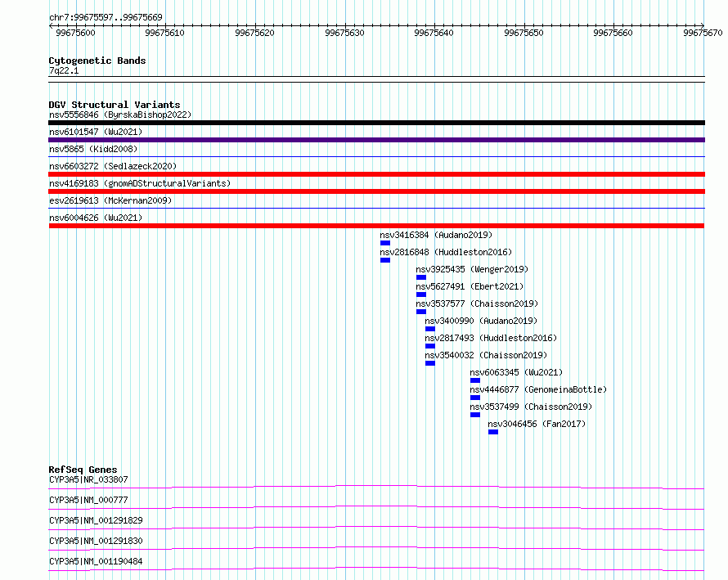This screenshot has height=580, width=728.
Task: Select the nsv5556846 (ByrskaBishop2022) label
Action: pyautogui.click(x=120, y=115)
